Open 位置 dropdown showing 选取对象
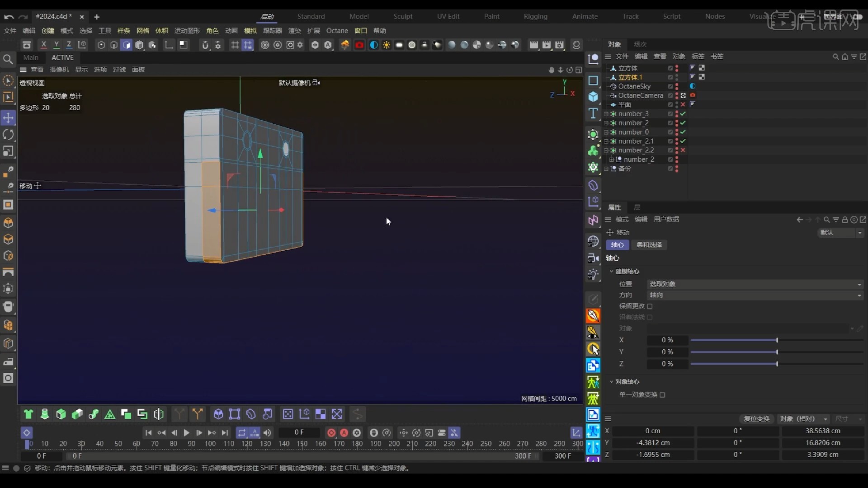This screenshot has height=488, width=868. [755, 284]
